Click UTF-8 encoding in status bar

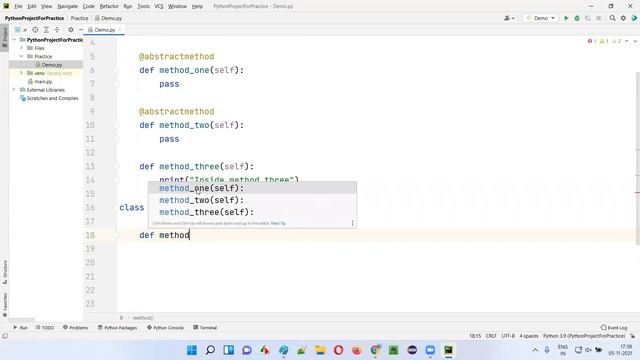508,336
